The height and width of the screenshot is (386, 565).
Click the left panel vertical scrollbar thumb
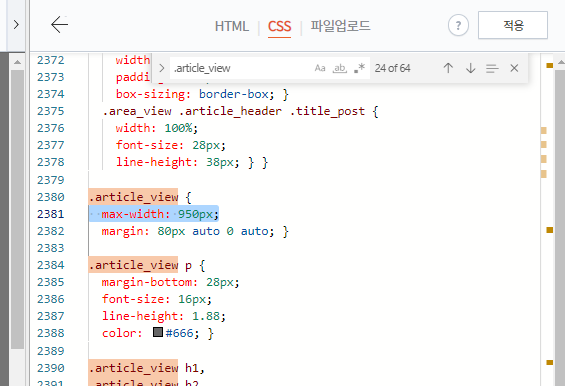pyautogui.click(x=17, y=209)
